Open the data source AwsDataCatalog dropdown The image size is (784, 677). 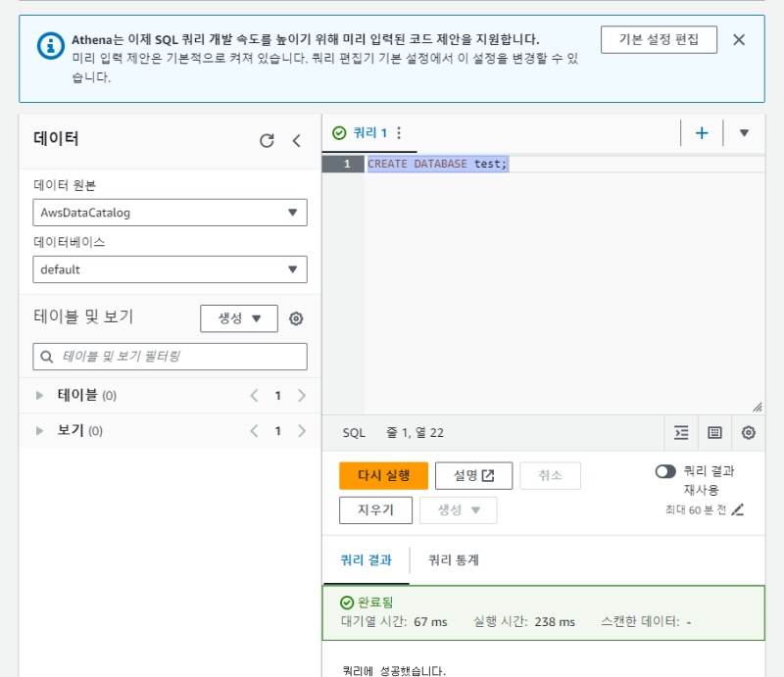point(170,213)
